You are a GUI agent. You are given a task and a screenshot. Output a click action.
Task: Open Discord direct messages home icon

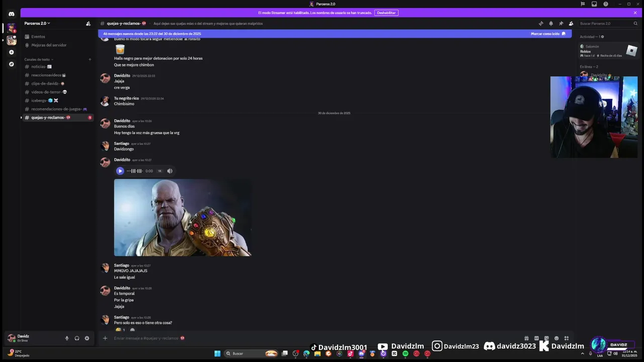click(11, 14)
